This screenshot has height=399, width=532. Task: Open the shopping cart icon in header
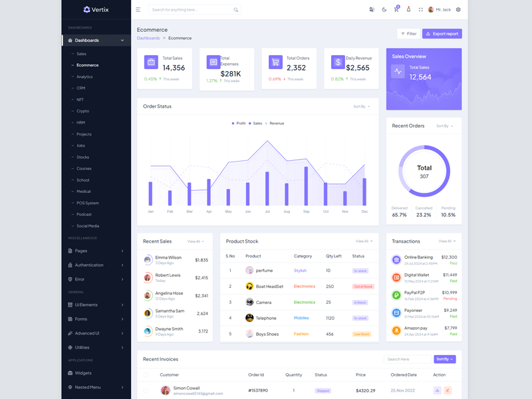pyautogui.click(x=396, y=10)
